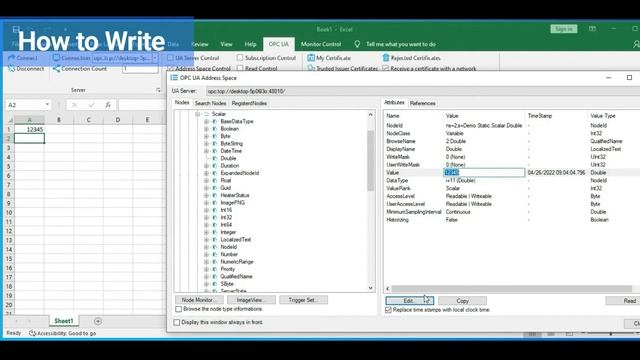The width and height of the screenshot is (640, 360).
Task: Open the OPC UA ribbon tab
Action: (x=278, y=44)
